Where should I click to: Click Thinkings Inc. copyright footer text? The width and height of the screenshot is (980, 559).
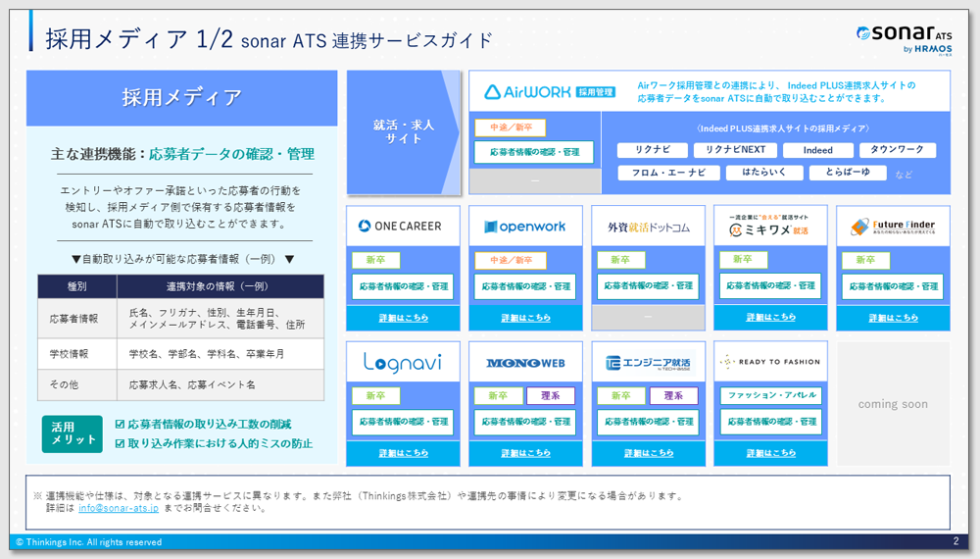(x=89, y=542)
